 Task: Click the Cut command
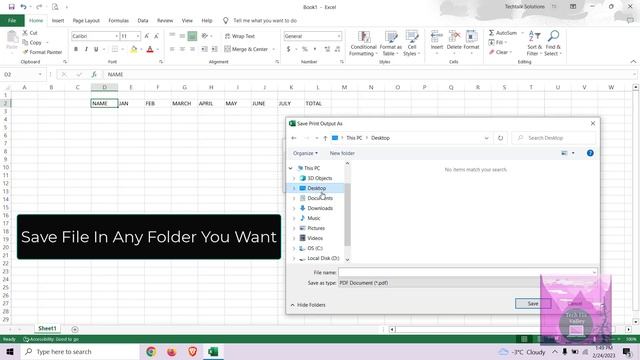coord(30,33)
